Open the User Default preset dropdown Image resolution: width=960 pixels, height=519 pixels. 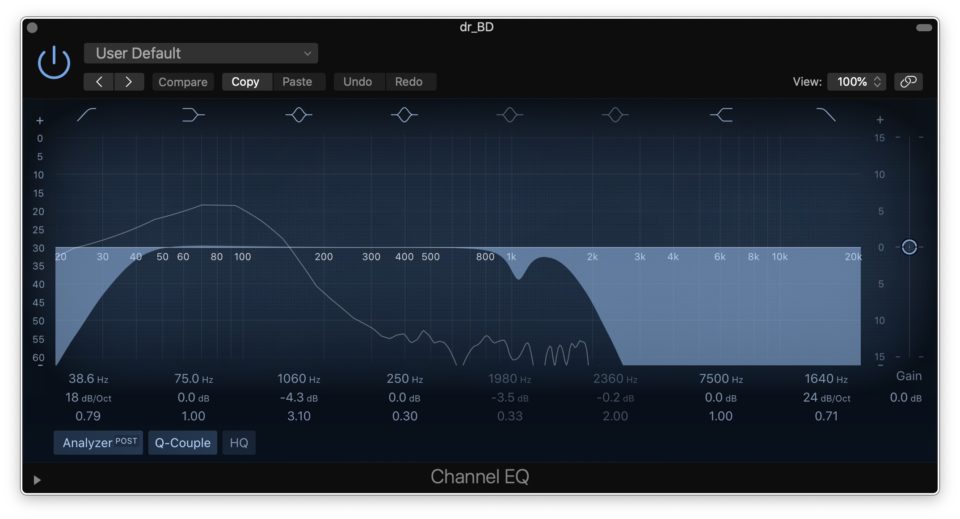[x=201, y=53]
